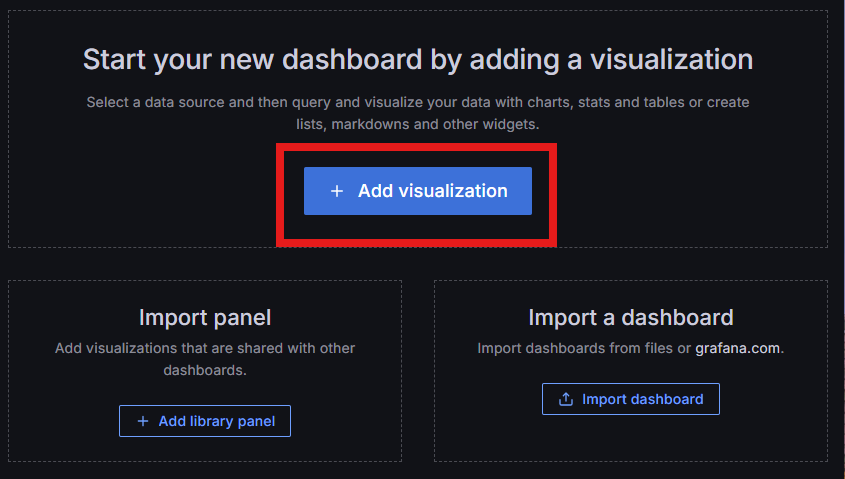This screenshot has height=479, width=845.
Task: Click the "Add library panel" label text
Action: pos(216,421)
